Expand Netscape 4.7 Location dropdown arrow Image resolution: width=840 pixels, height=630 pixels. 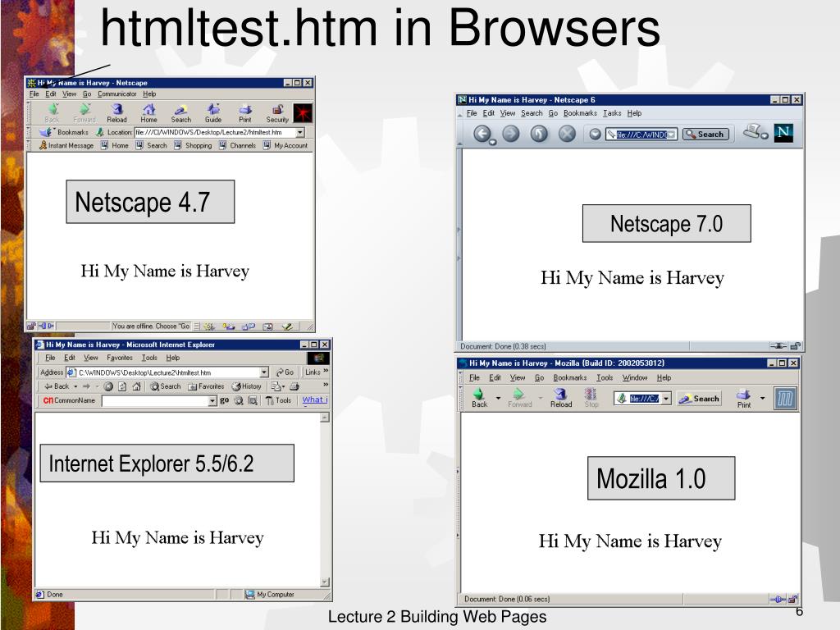pyautogui.click(x=300, y=132)
